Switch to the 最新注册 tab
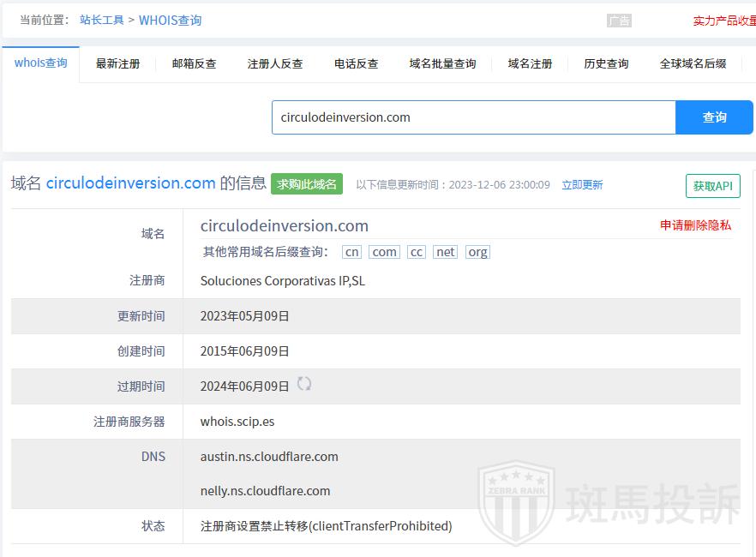 (117, 63)
